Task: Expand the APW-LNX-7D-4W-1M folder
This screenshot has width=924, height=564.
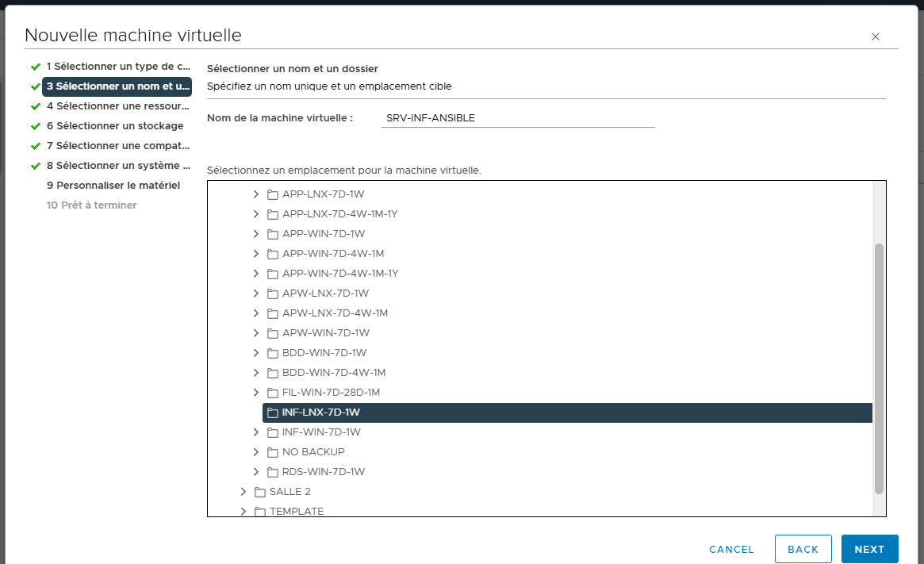Action: click(x=256, y=313)
